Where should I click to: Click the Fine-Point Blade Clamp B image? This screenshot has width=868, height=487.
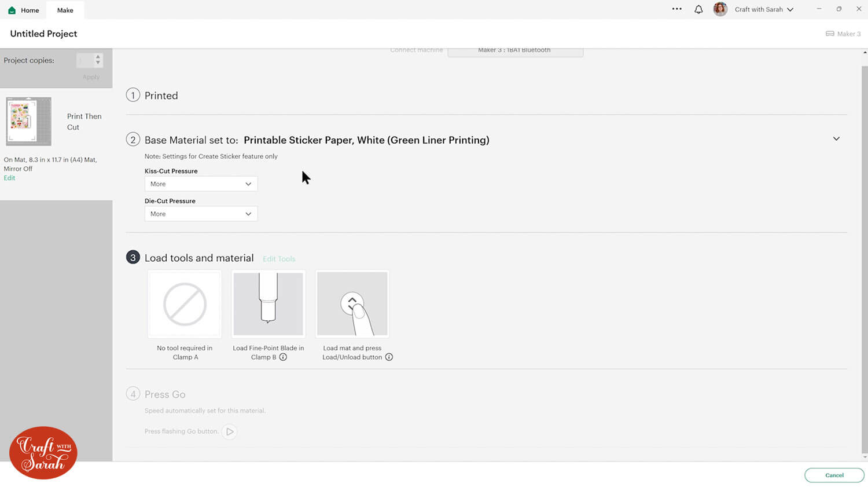click(x=268, y=304)
